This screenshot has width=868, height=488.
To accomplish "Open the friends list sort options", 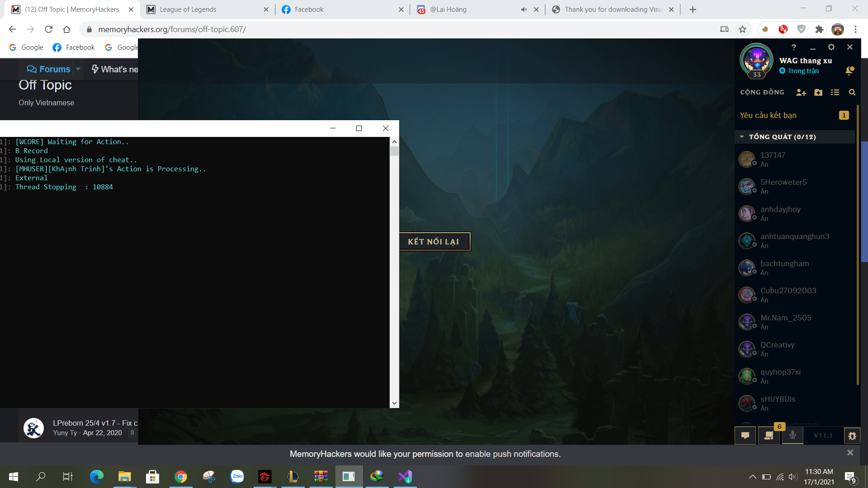I will [835, 92].
